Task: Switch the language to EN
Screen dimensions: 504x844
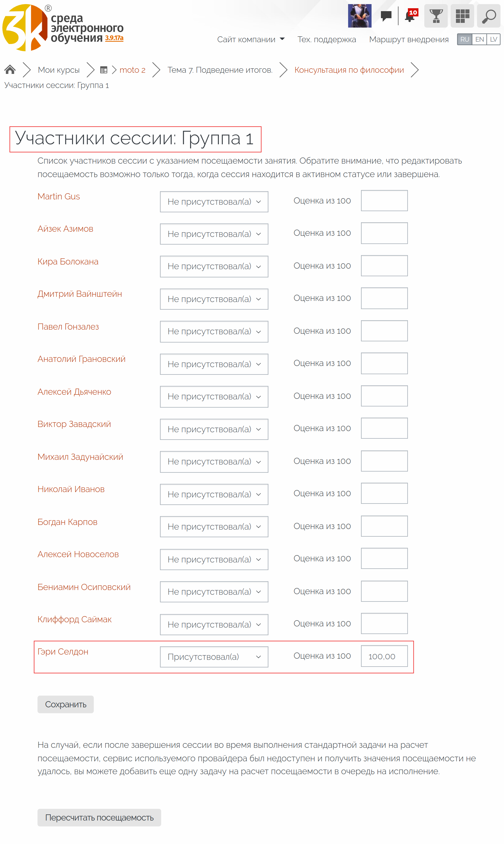Action: click(479, 39)
